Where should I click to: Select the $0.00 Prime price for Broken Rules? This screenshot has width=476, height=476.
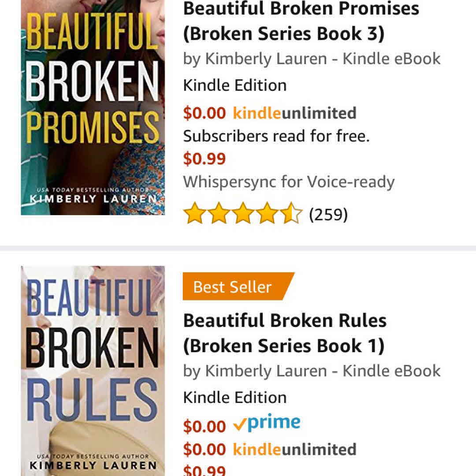205,426
